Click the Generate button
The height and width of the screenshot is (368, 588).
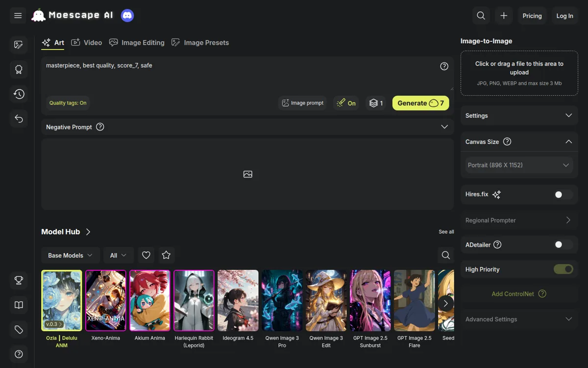point(420,103)
